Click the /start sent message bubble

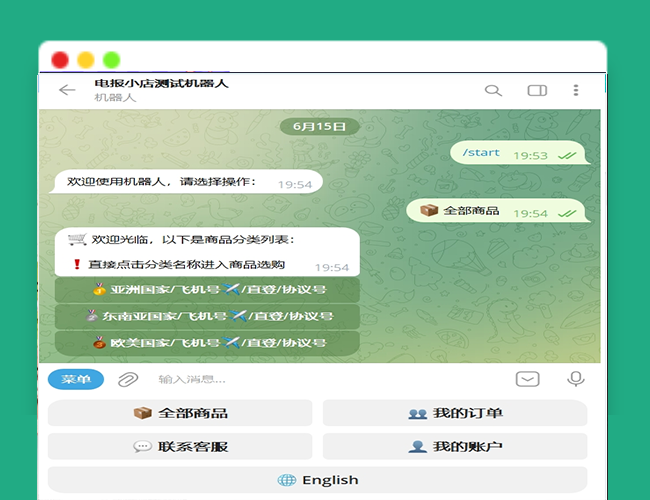(518, 153)
